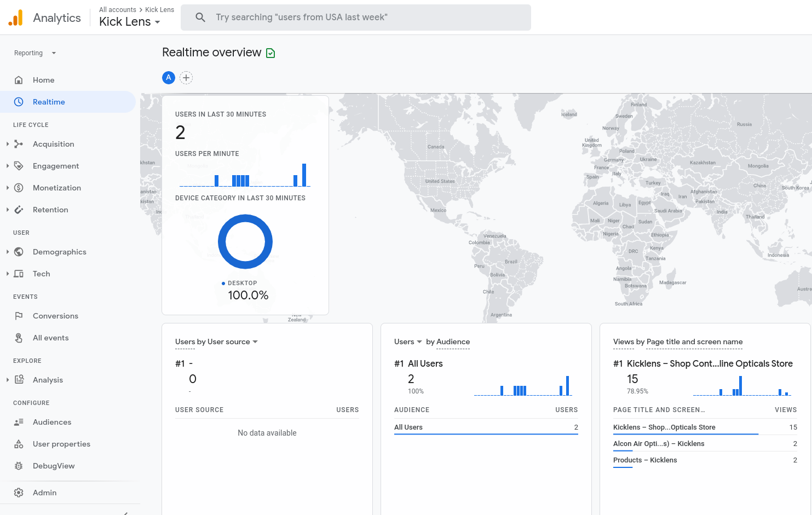Click the Engagement tag icon
This screenshot has height=515, width=812.
click(x=19, y=166)
